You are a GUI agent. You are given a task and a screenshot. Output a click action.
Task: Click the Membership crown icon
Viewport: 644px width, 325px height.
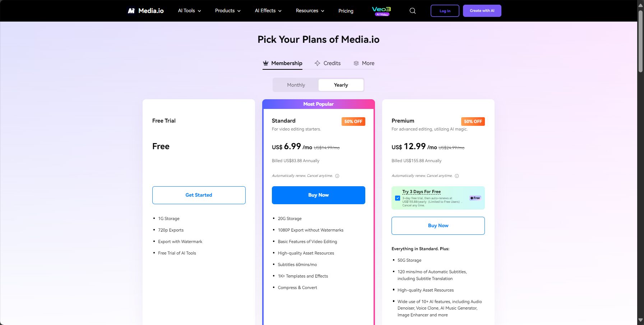[266, 63]
